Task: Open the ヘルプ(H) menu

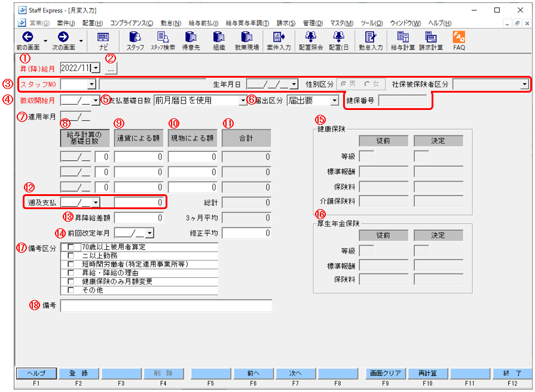Action: 440,23
